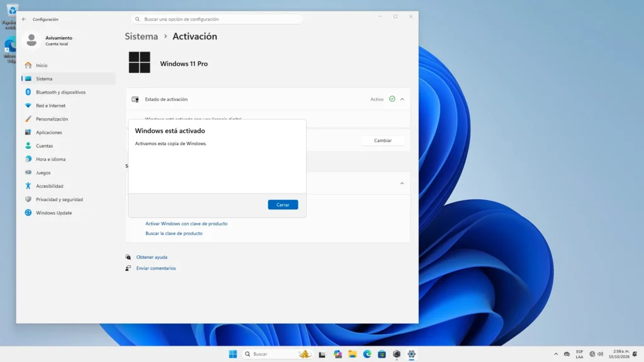The height and width of the screenshot is (362, 644).
Task: Click the search box for configuration options
Action: coord(218,19)
